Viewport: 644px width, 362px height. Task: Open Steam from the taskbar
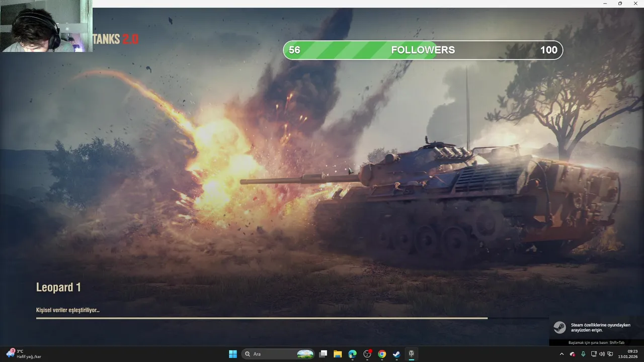396,354
